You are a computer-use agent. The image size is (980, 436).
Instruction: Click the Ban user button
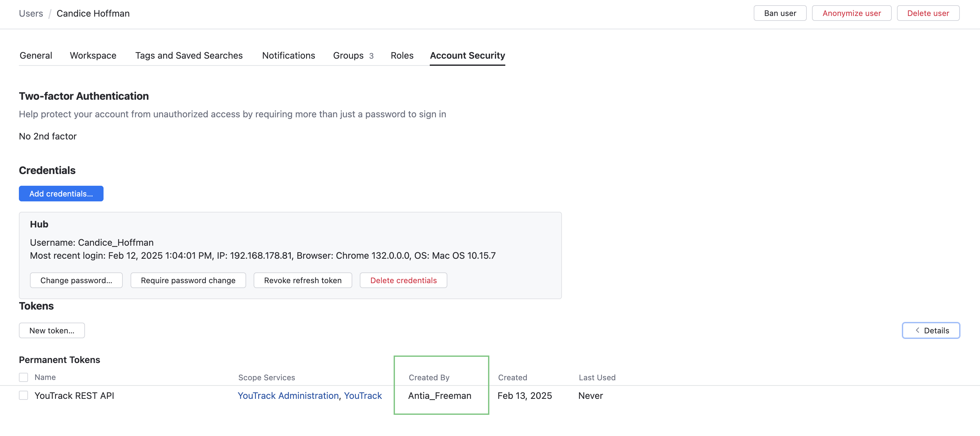click(780, 13)
